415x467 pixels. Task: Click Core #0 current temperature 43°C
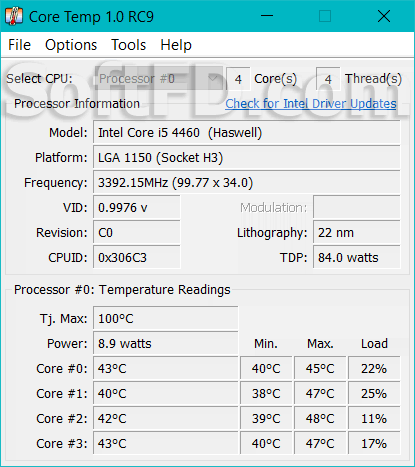coord(166,369)
